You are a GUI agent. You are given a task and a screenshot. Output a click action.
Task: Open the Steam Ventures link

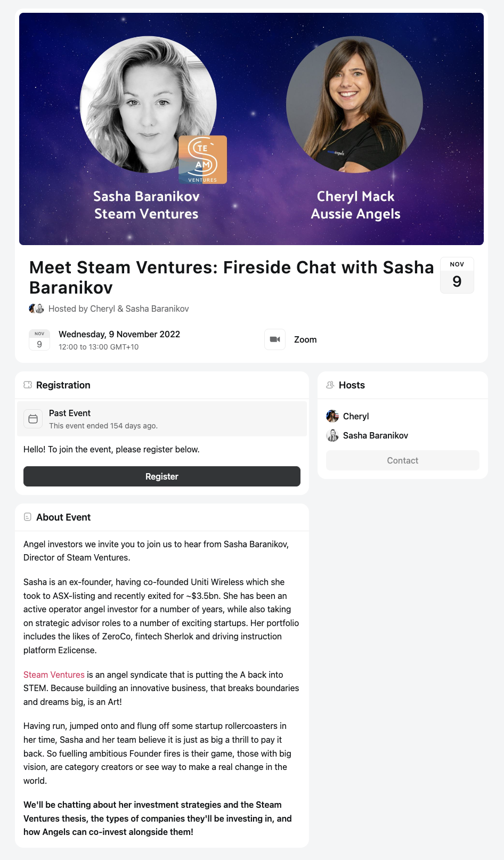tap(54, 675)
